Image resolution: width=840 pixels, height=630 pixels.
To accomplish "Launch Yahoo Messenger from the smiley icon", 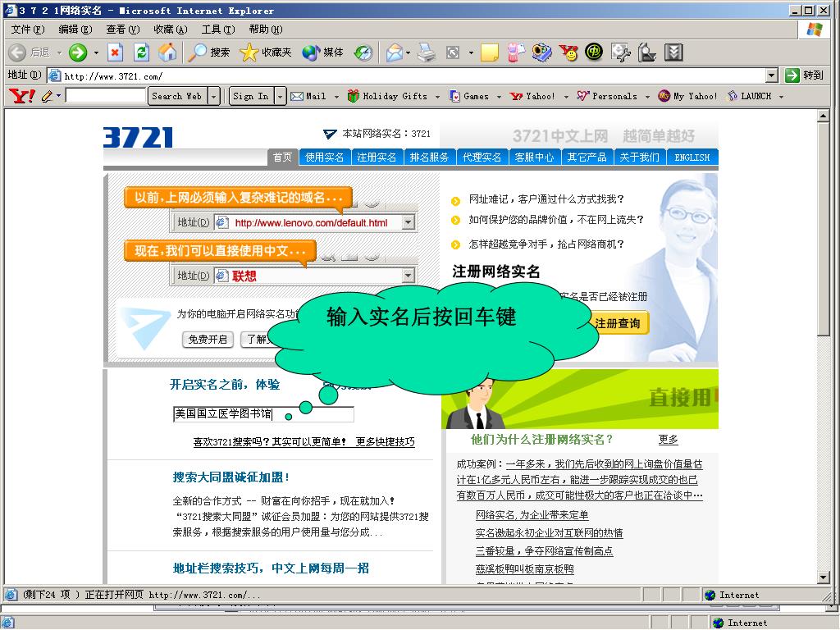I will pos(568,52).
